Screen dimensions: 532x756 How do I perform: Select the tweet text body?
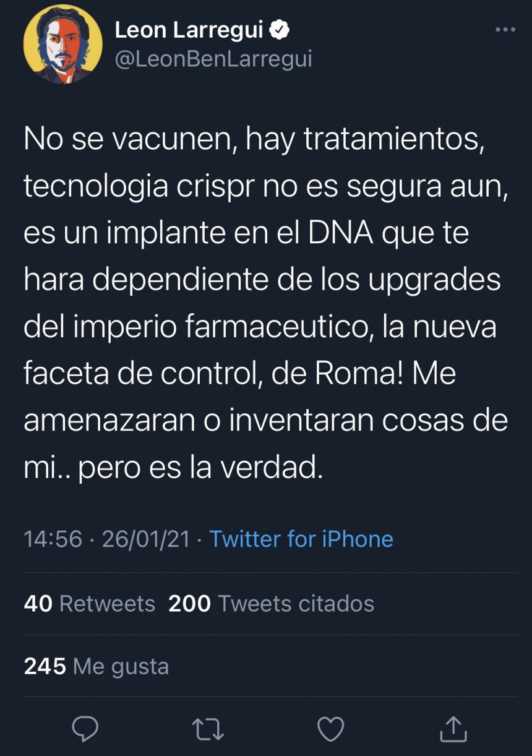[266, 297]
